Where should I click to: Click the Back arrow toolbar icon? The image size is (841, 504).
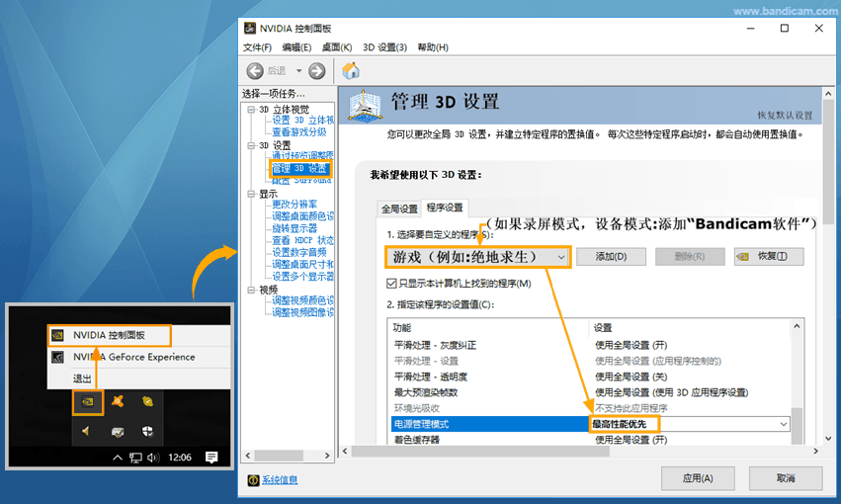255,71
